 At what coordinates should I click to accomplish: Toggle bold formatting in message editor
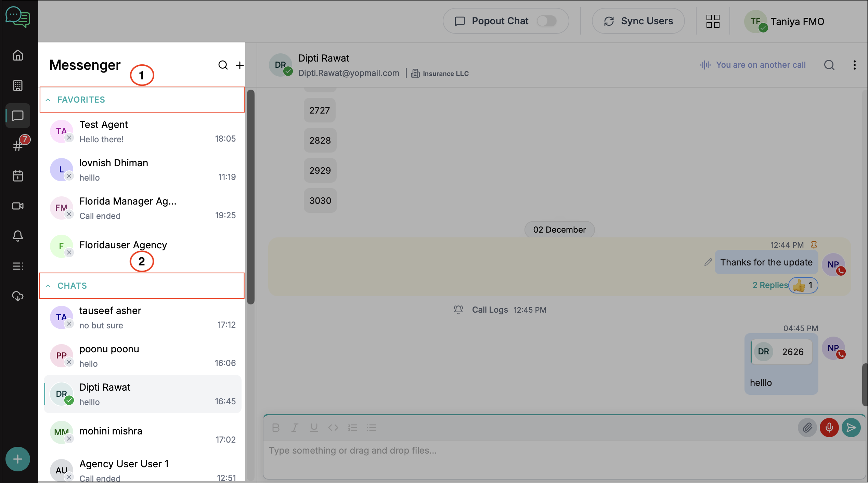coord(276,428)
